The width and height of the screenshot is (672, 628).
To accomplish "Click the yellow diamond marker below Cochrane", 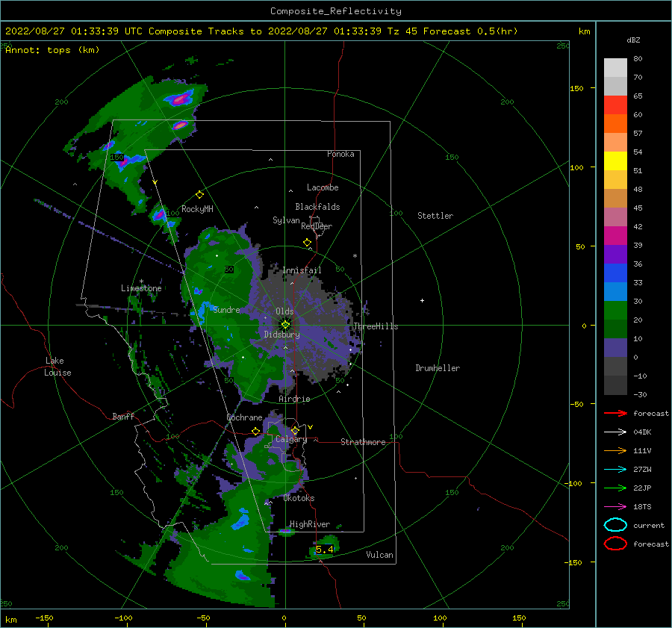I will point(255,431).
